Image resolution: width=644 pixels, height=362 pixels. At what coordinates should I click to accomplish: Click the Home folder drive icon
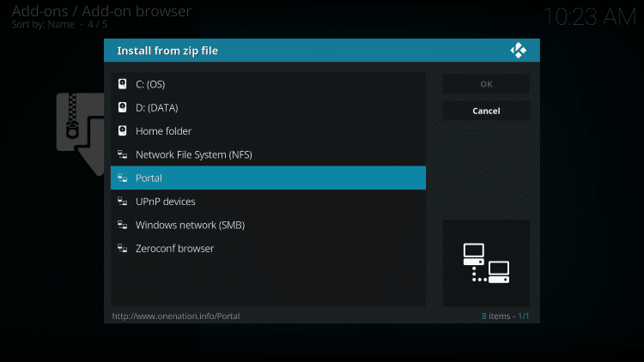point(123,131)
